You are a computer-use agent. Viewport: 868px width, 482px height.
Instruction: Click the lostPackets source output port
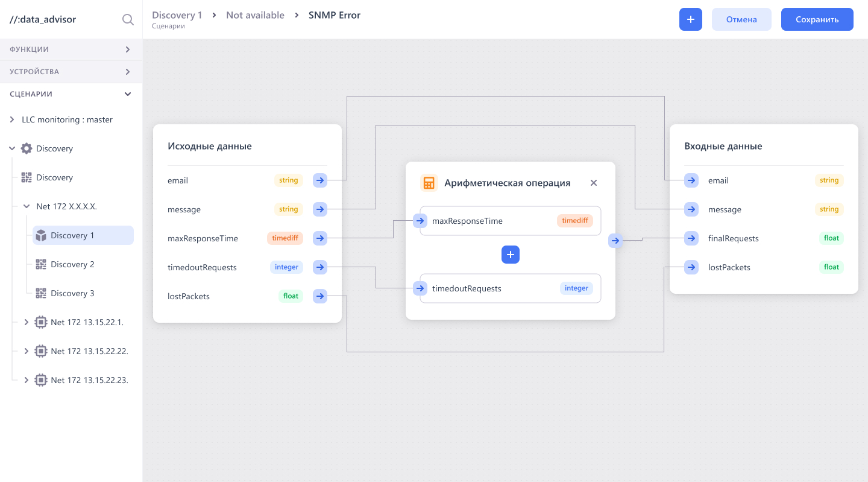(320, 296)
